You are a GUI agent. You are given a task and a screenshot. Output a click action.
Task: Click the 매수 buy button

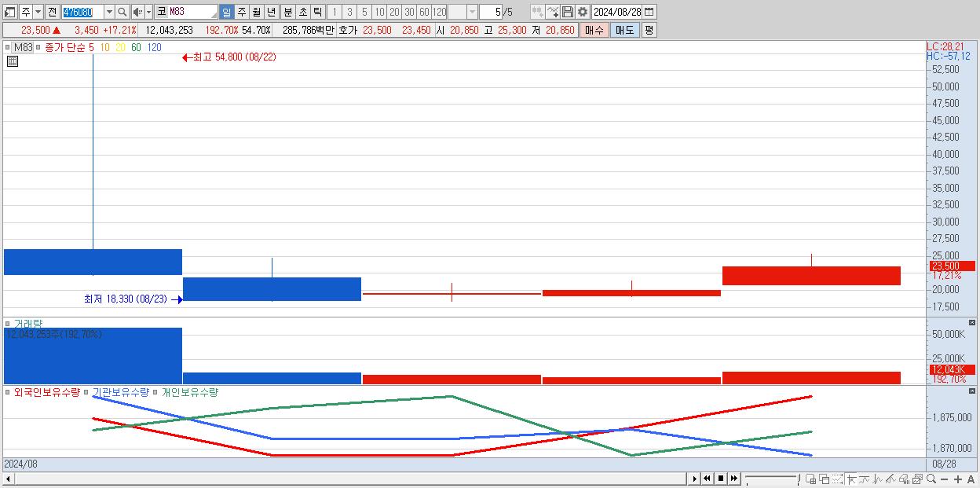coord(594,30)
